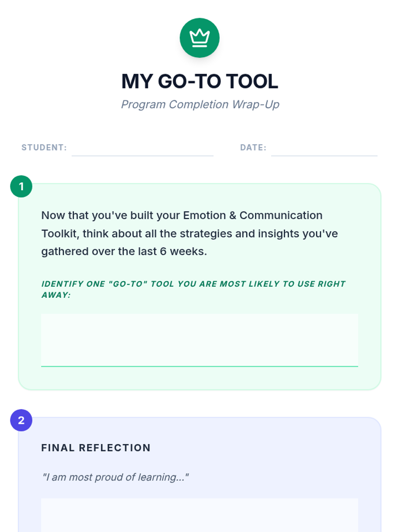Viewport: 399px width, 532px height.
Task: Click the go-to tool answer box
Action: (x=199, y=340)
